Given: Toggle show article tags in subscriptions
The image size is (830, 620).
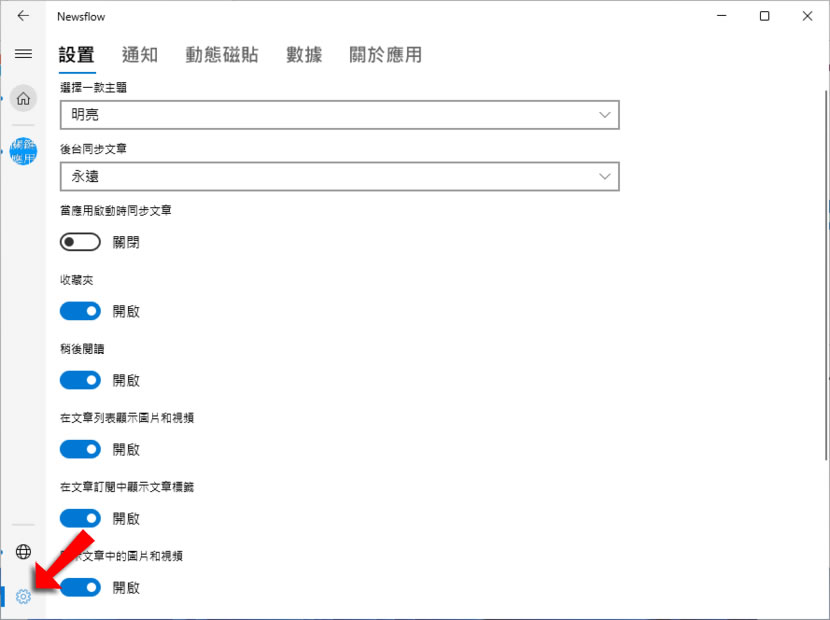Looking at the screenshot, I should pyautogui.click(x=80, y=518).
